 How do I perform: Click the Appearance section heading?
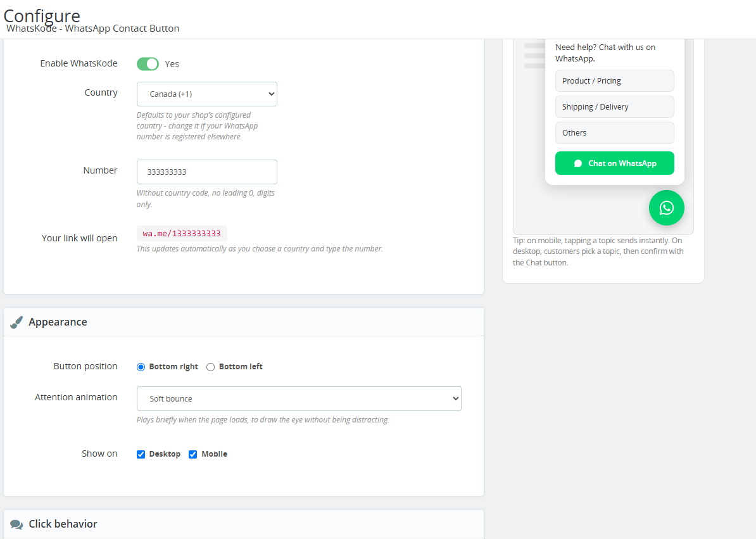coord(58,322)
